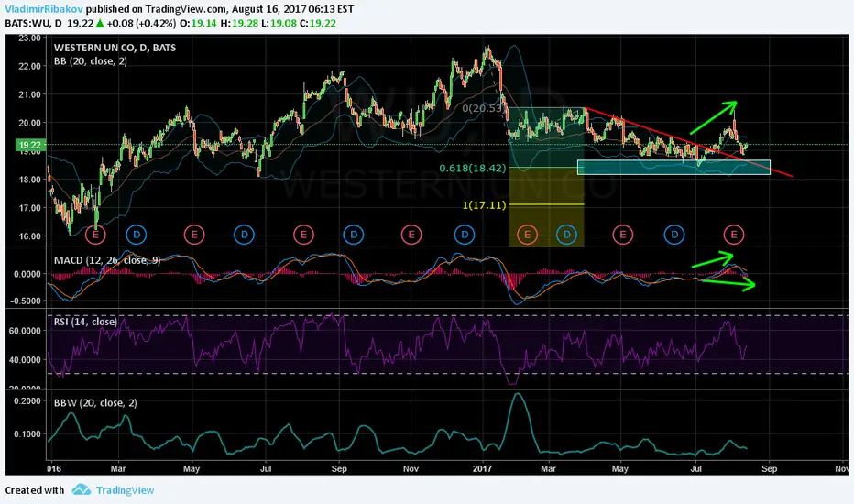Select the earnings E marker inside the yellow zone
Screen dimensions: 854x504
[527, 235]
